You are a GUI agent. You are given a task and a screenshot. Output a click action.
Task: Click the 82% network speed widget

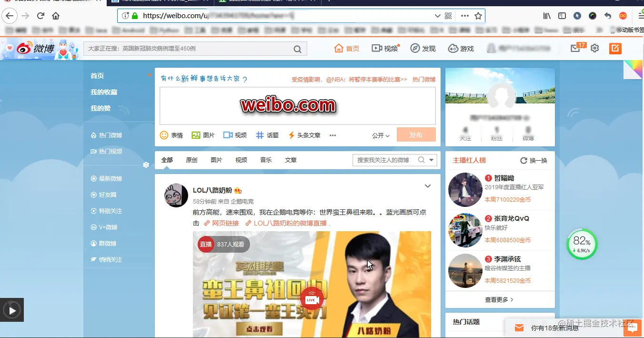click(582, 244)
